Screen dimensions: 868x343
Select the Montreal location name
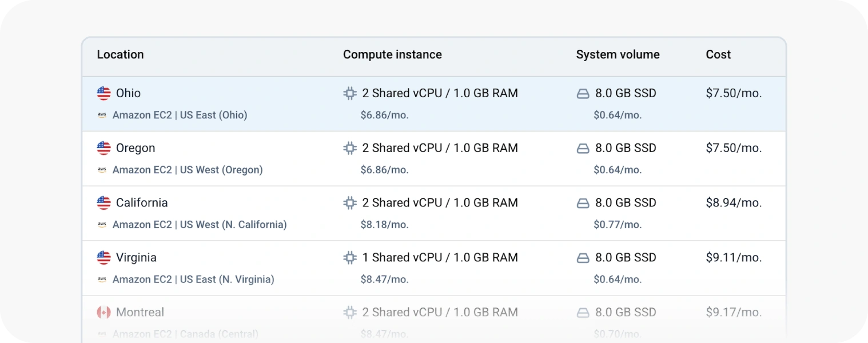tap(140, 313)
